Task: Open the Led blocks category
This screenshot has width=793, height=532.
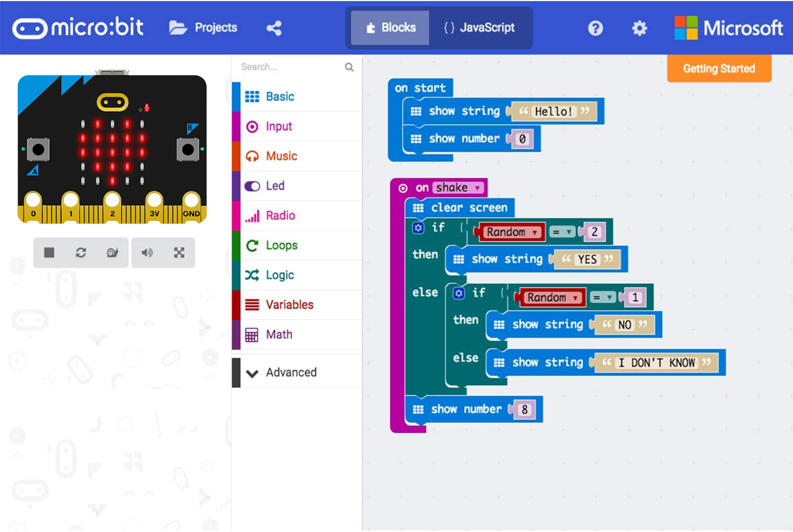Action: click(x=297, y=185)
